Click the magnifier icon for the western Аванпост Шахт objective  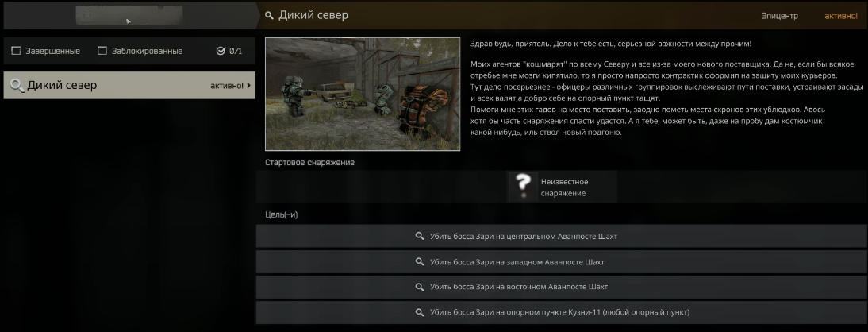pyautogui.click(x=420, y=261)
